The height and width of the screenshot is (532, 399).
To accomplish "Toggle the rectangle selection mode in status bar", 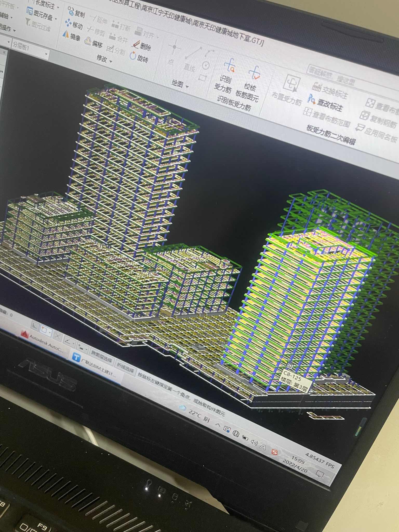I will click(x=45, y=330).
